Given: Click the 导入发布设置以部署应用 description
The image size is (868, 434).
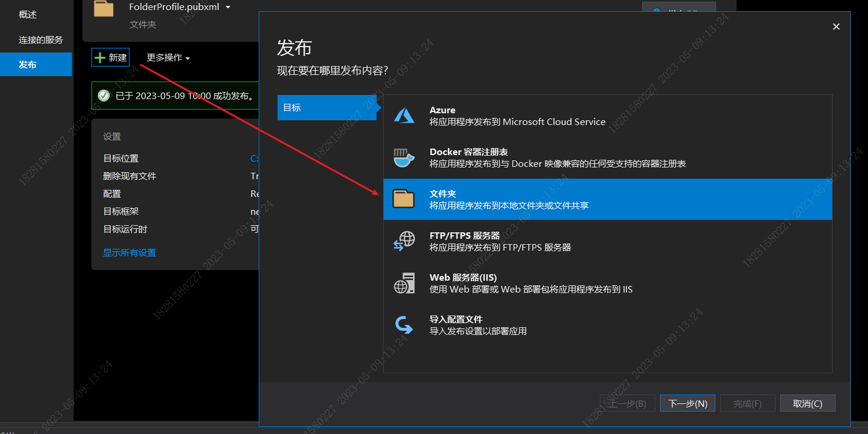Looking at the screenshot, I should click(x=478, y=331).
